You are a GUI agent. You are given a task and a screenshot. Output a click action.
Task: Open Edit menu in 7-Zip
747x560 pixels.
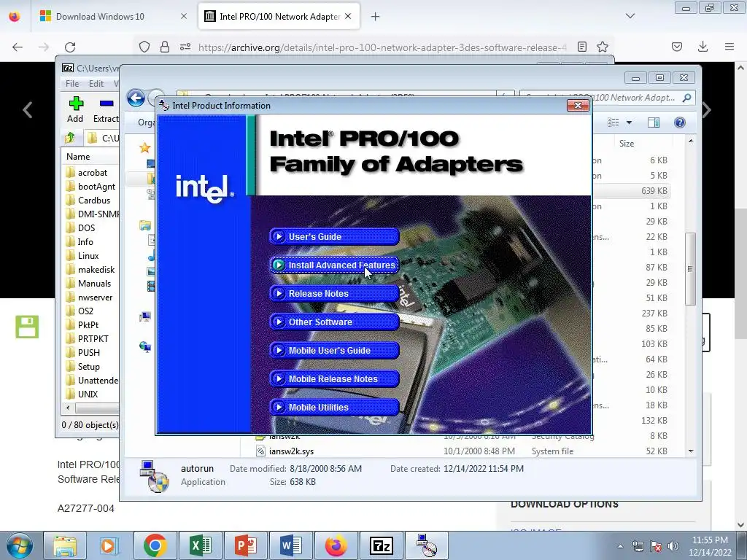point(96,83)
